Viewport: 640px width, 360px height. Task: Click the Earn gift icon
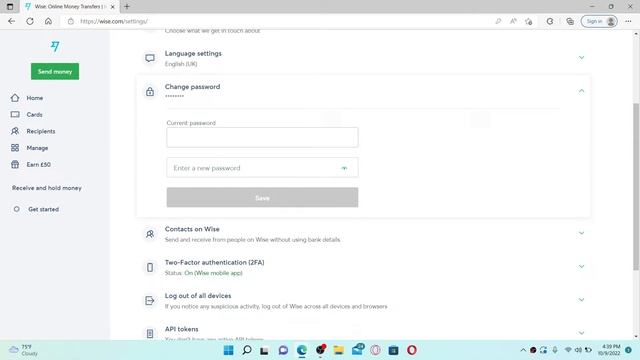coord(15,165)
